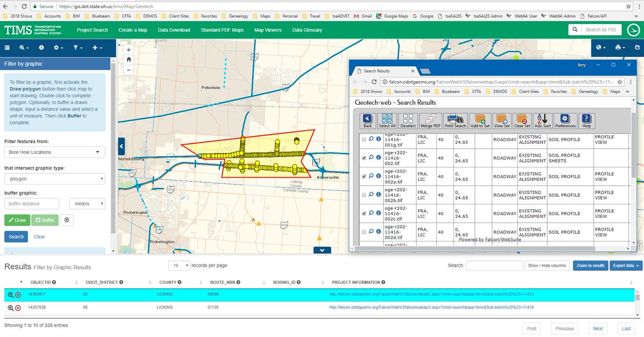Viewport: 644px width, 337px height.
Task: Open Help in Geotech-web toolbar
Action: [x=586, y=120]
